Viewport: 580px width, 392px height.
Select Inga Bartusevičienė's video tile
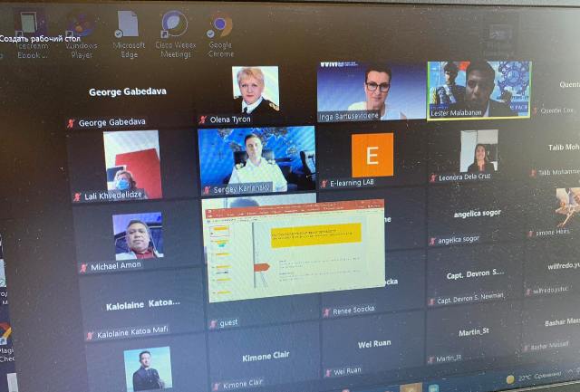point(370,91)
